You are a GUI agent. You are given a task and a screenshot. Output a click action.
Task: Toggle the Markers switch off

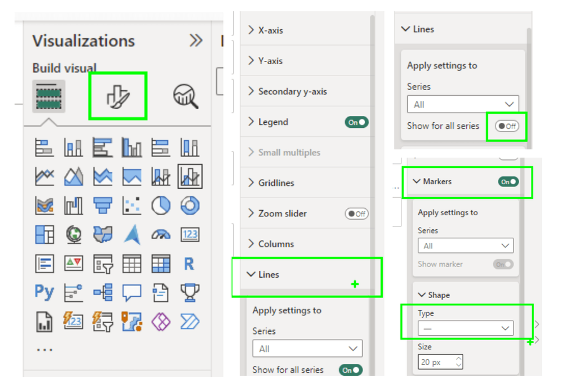click(x=508, y=182)
